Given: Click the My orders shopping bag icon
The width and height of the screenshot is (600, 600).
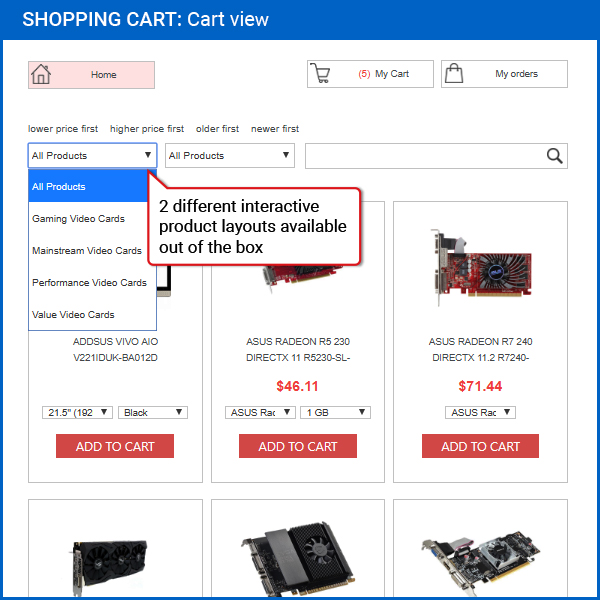Looking at the screenshot, I should [454, 73].
